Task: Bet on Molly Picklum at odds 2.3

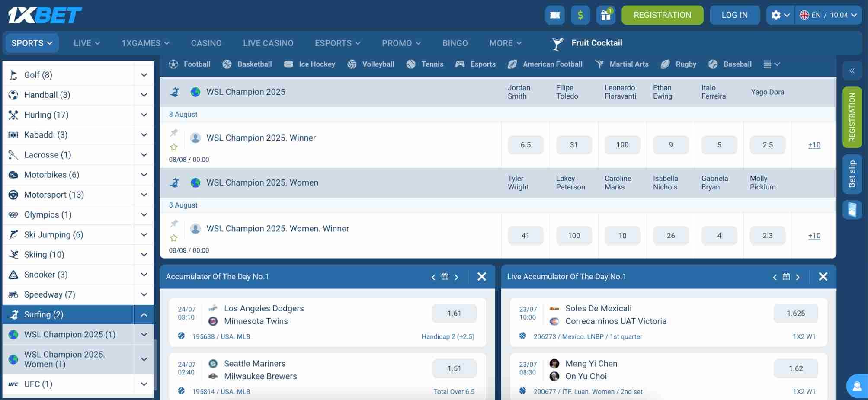Action: (x=768, y=236)
